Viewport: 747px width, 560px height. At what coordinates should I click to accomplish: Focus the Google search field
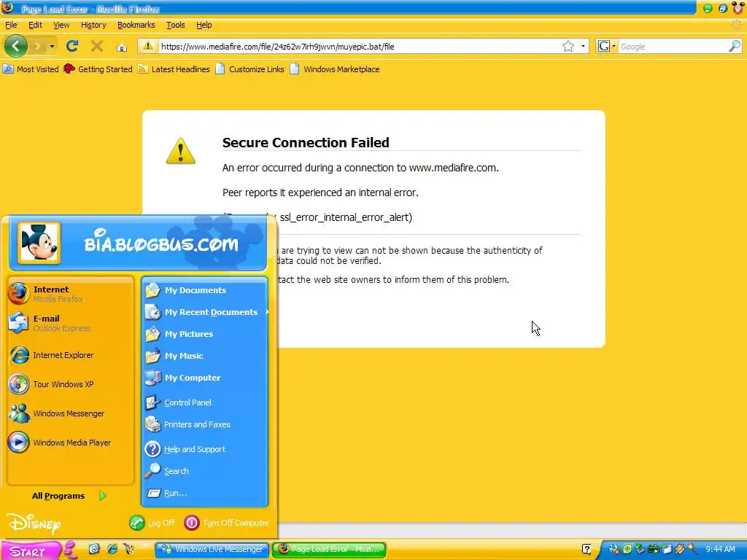click(x=673, y=46)
